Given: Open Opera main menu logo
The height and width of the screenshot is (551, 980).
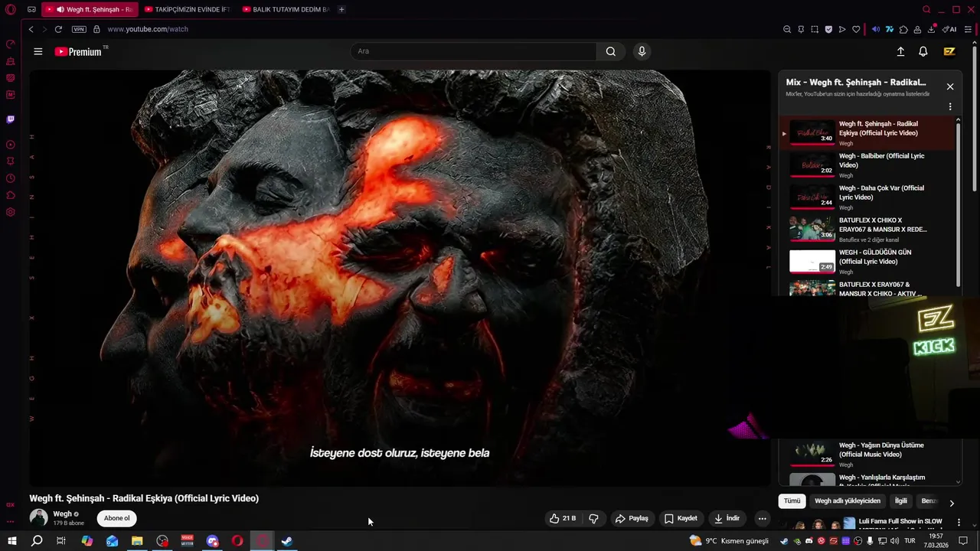Looking at the screenshot, I should tap(11, 10).
